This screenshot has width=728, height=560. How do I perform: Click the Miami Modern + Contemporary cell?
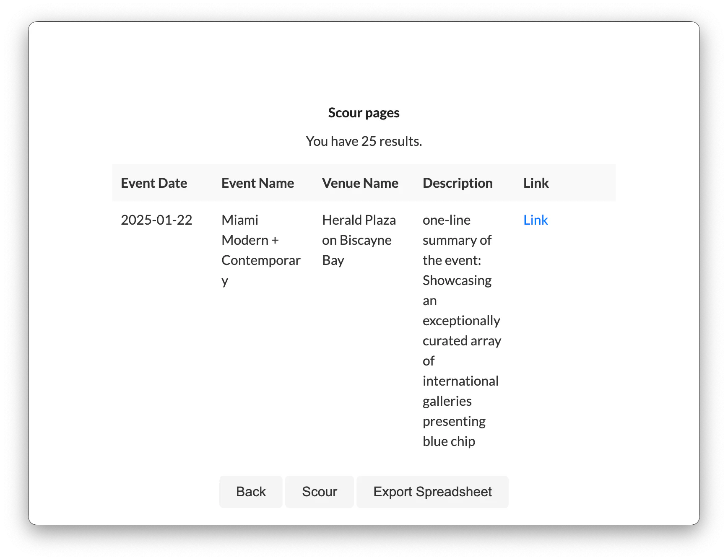point(261,250)
